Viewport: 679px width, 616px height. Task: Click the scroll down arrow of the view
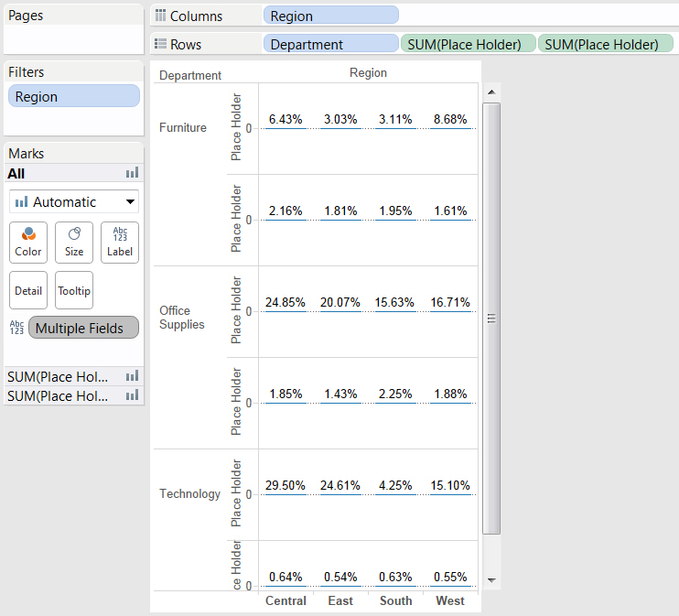click(491, 580)
